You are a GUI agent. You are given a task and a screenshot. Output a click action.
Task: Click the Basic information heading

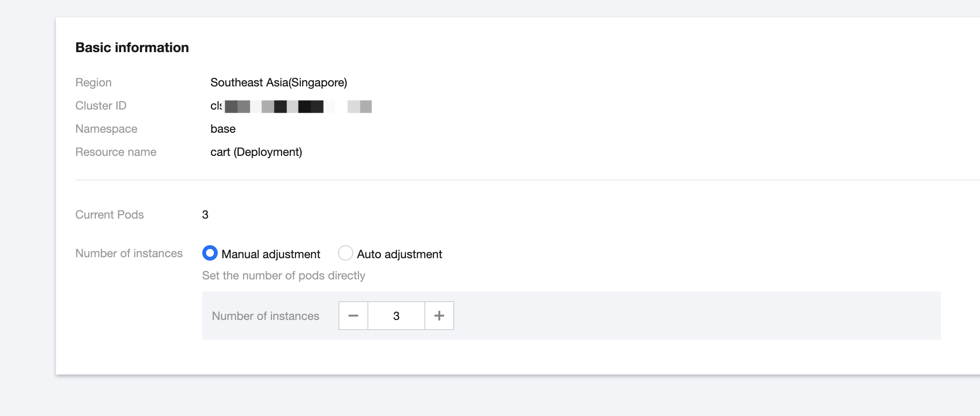(132, 47)
